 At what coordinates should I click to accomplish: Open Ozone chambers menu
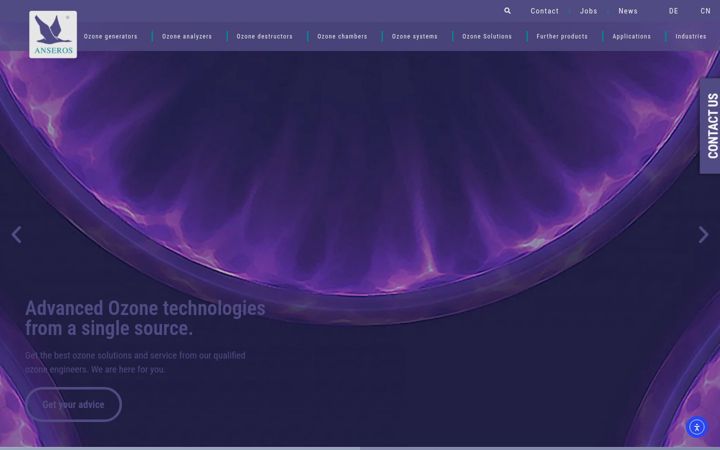click(342, 36)
